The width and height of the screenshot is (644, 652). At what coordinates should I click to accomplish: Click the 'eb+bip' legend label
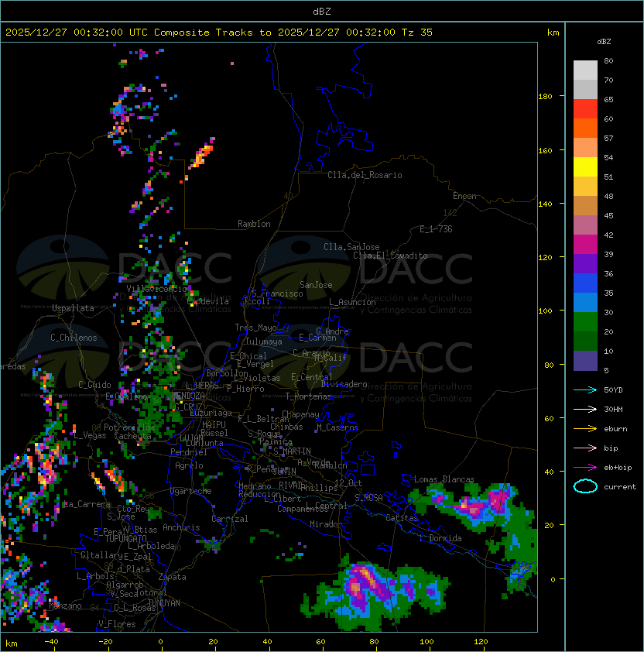618,468
